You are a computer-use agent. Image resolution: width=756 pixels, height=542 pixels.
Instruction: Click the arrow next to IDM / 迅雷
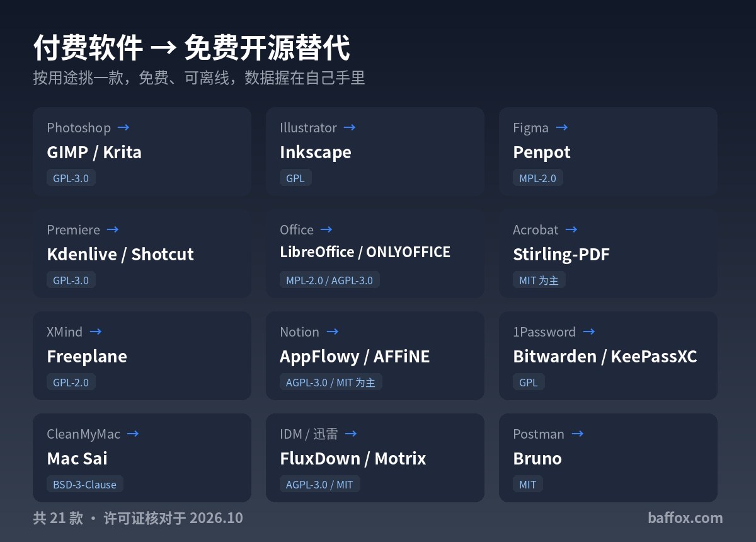pos(351,434)
